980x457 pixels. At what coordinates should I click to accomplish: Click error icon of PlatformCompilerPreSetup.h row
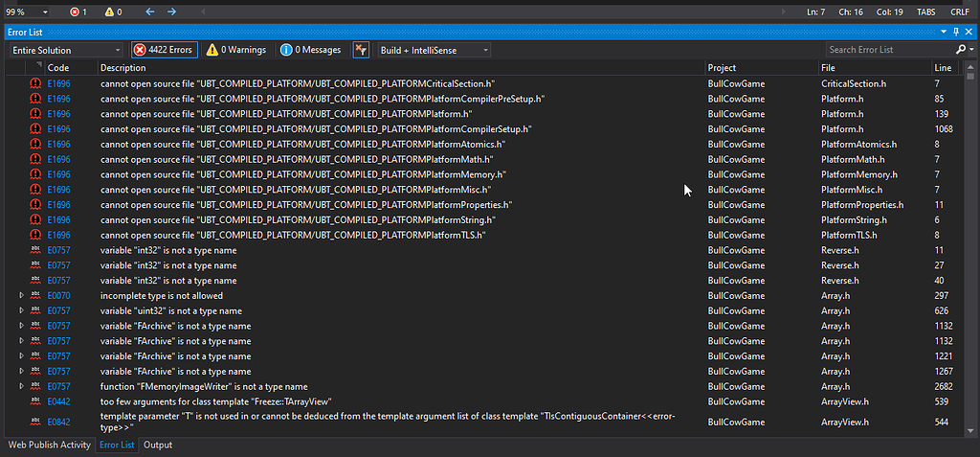click(x=35, y=99)
